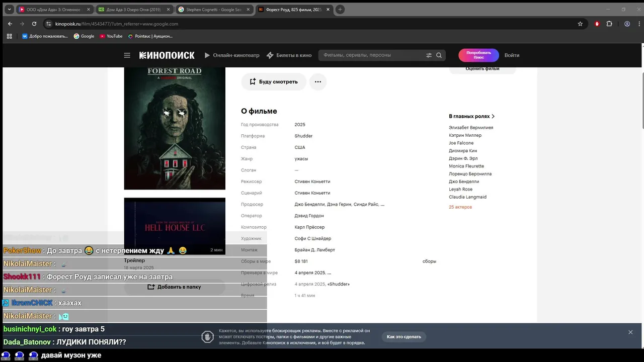Open the 25 актеров link
Image resolution: width=644 pixels, height=362 pixels.
point(460,207)
